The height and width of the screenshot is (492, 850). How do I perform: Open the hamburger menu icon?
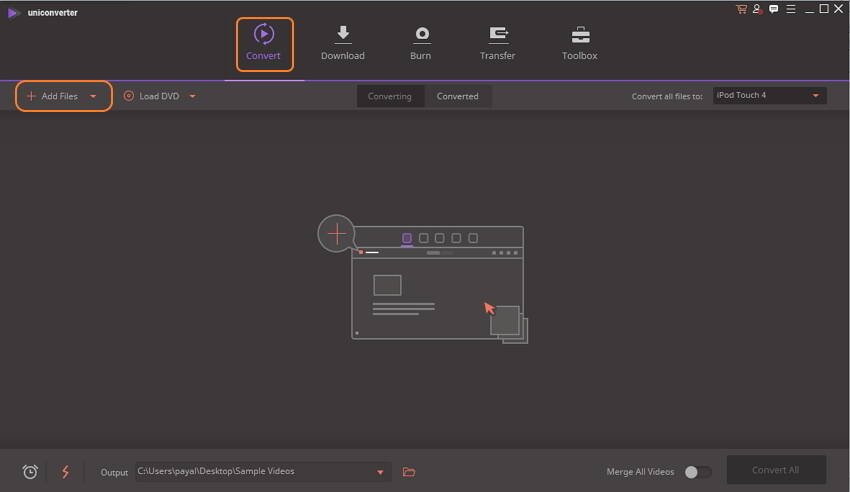[x=789, y=9]
